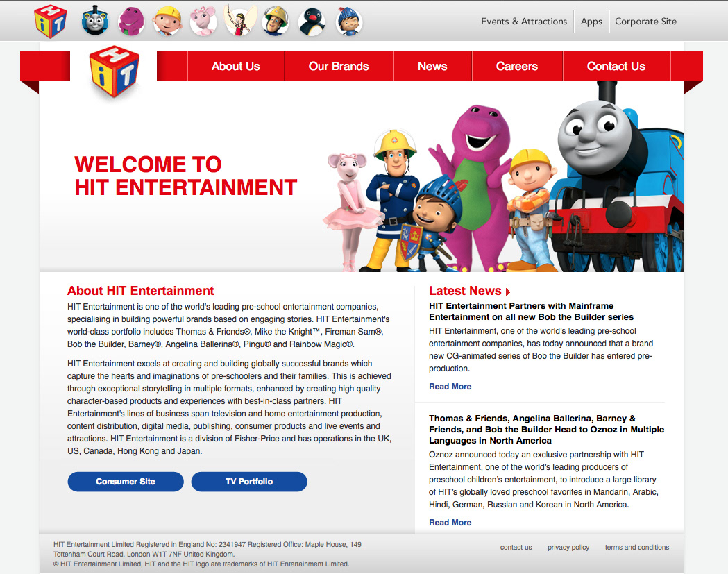
Task: Select Contact Us in the red menu
Action: pos(616,66)
